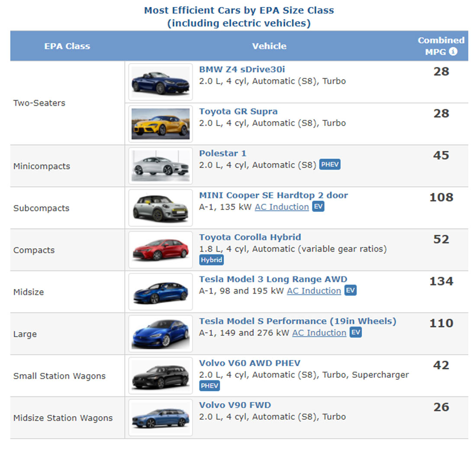This screenshot has height=457, width=476.
Task: Click the PHEV badge next to Polestar 1
Action: [x=330, y=165]
